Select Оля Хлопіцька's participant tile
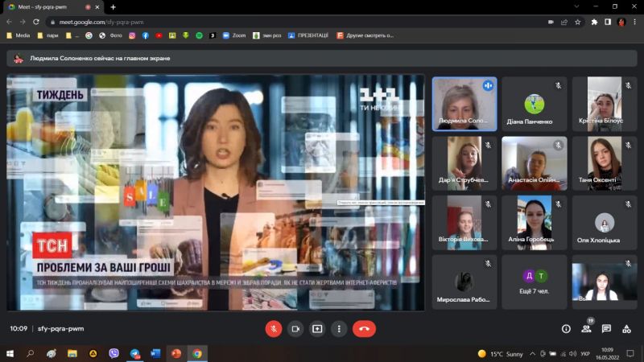 click(605, 223)
